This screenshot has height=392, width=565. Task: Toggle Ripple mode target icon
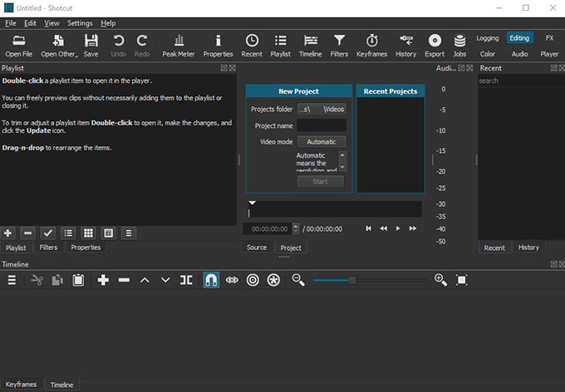click(x=253, y=280)
